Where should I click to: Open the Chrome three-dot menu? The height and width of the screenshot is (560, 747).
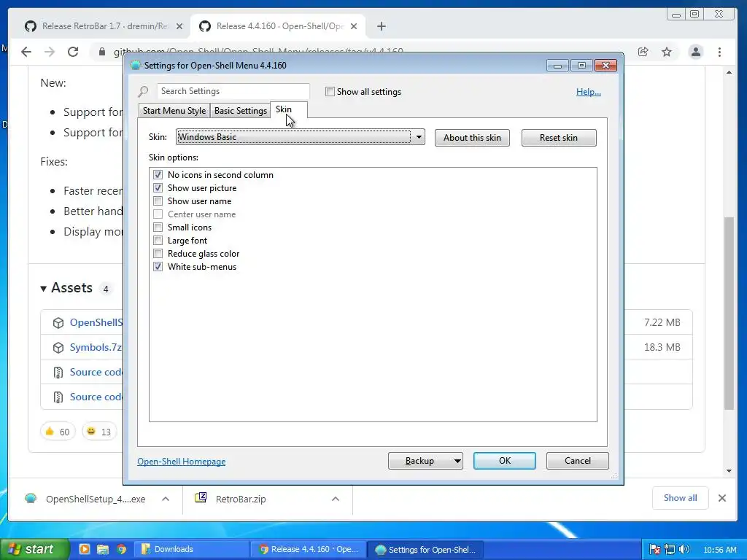coord(719,52)
